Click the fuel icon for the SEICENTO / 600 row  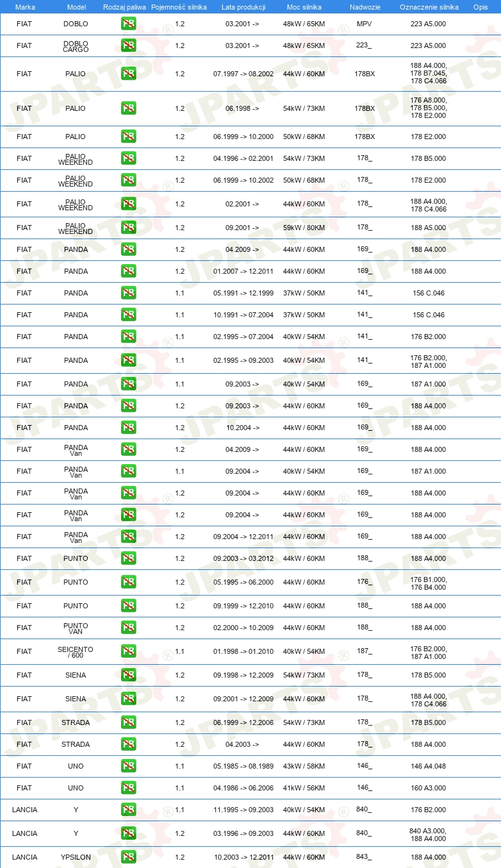(x=128, y=651)
